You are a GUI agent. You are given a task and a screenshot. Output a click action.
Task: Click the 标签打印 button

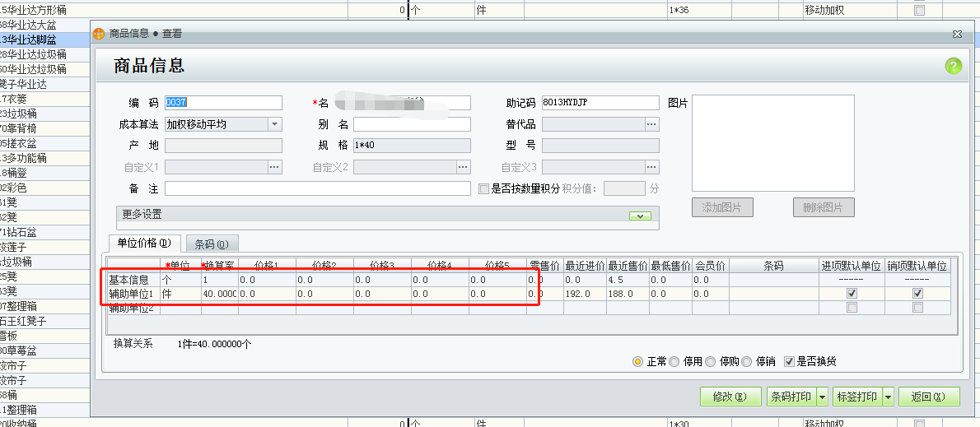(856, 397)
